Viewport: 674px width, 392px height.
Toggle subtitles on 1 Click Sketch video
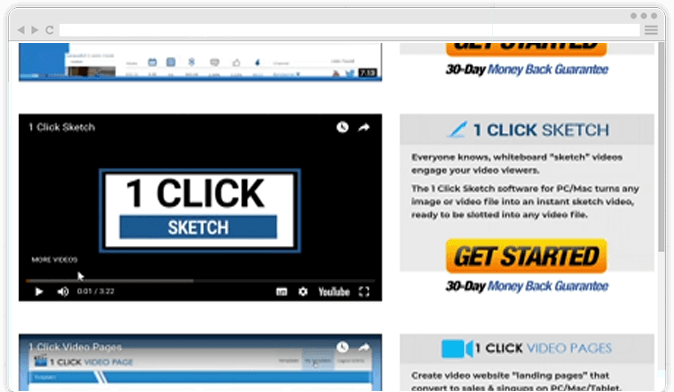point(282,292)
